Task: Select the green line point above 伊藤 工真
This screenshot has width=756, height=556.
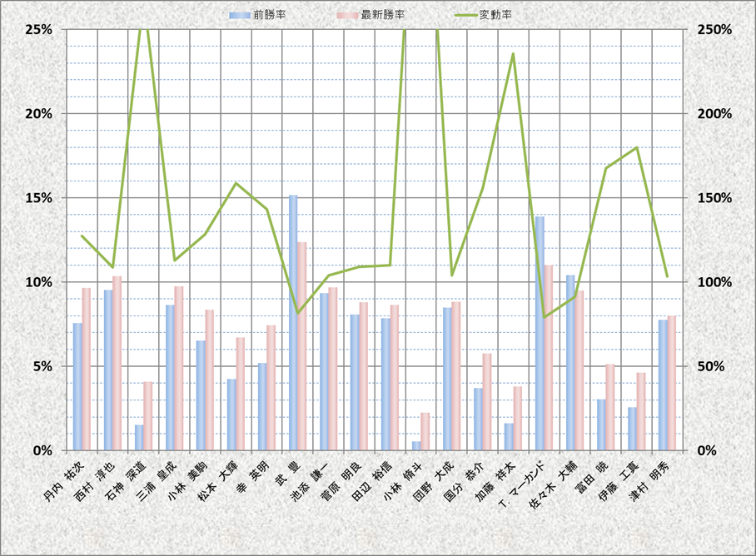Action: coord(637,148)
